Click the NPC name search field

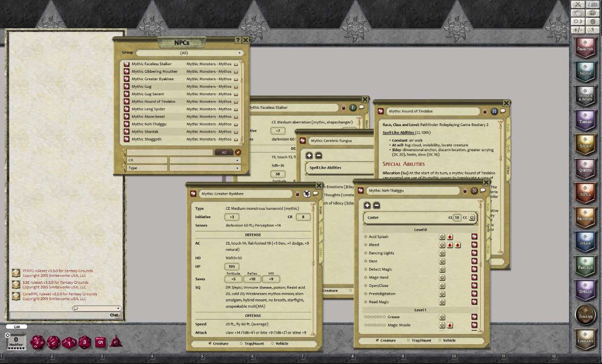coord(170,152)
